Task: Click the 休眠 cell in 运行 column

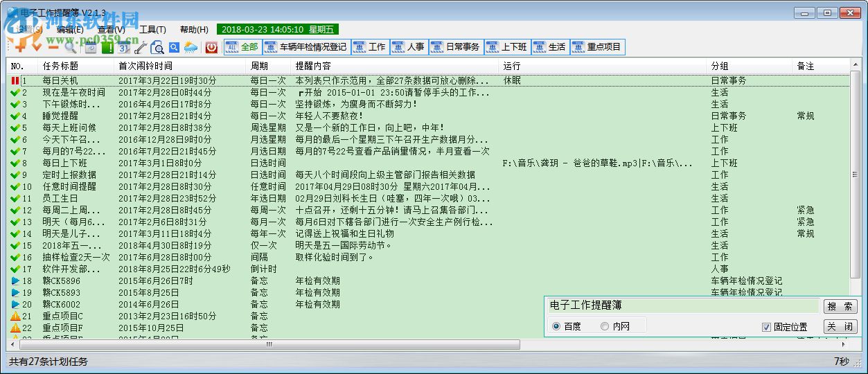Action: pos(512,80)
